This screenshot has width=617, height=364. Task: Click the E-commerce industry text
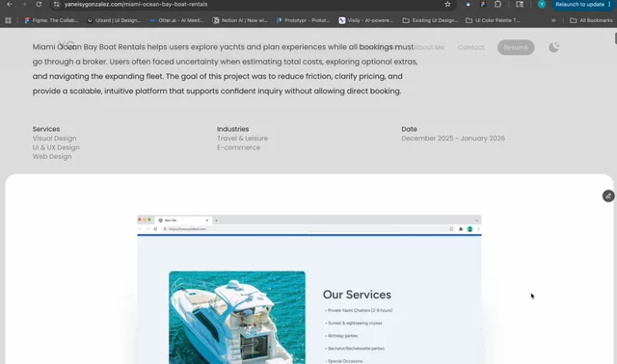tap(238, 147)
